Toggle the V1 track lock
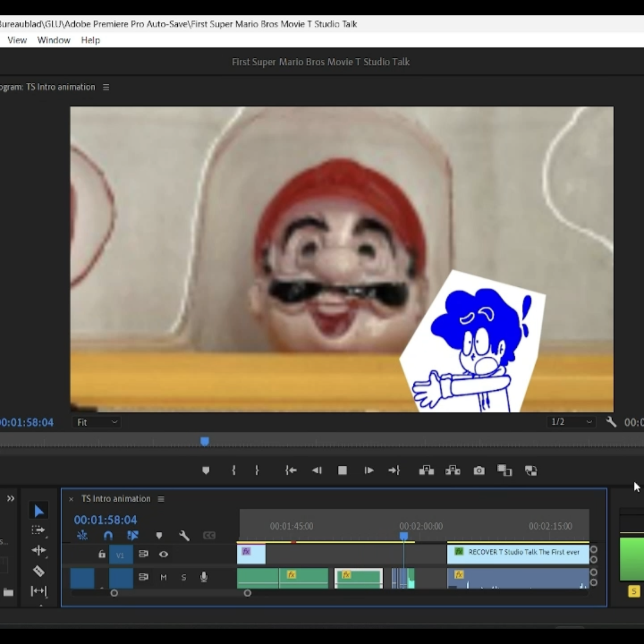 coord(102,554)
